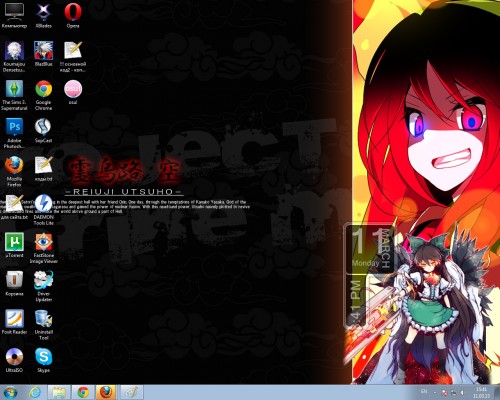Click the March 11 Monday calendar gadget
The width and height of the screenshot is (500, 400).
(369, 248)
